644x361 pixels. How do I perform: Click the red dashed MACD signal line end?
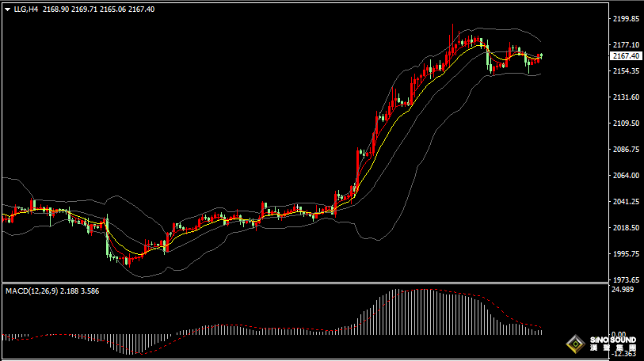540,326
